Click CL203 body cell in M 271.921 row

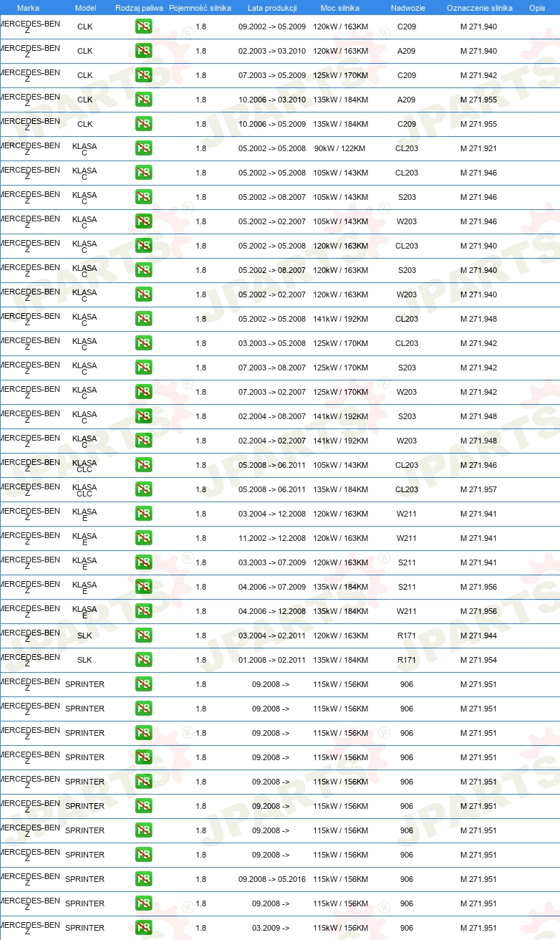tap(407, 149)
